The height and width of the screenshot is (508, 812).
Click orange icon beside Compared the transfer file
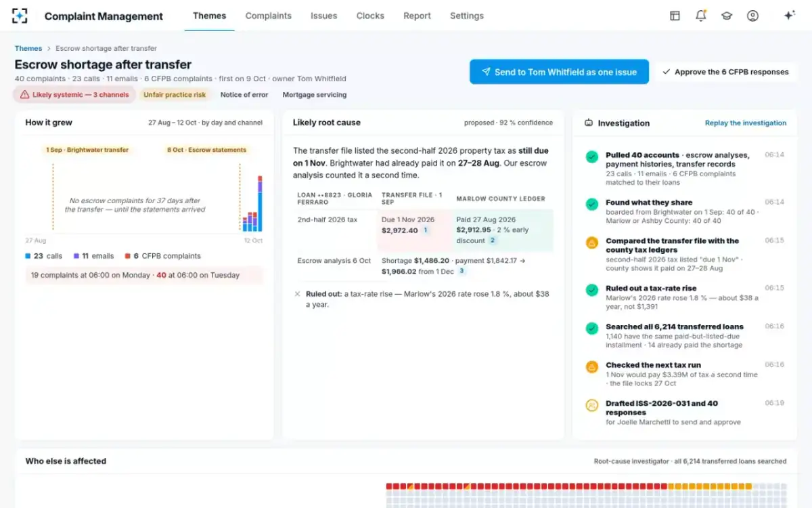pos(591,242)
